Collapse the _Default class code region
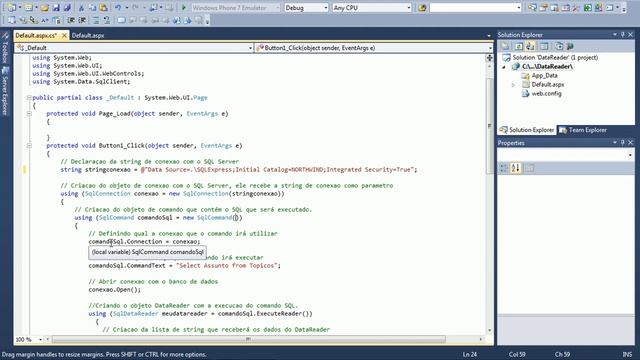Image resolution: width=640 pixels, height=360 pixels. click(x=29, y=98)
